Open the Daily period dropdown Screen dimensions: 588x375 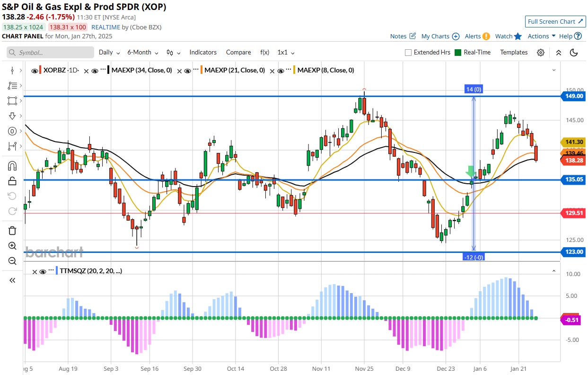pos(109,53)
